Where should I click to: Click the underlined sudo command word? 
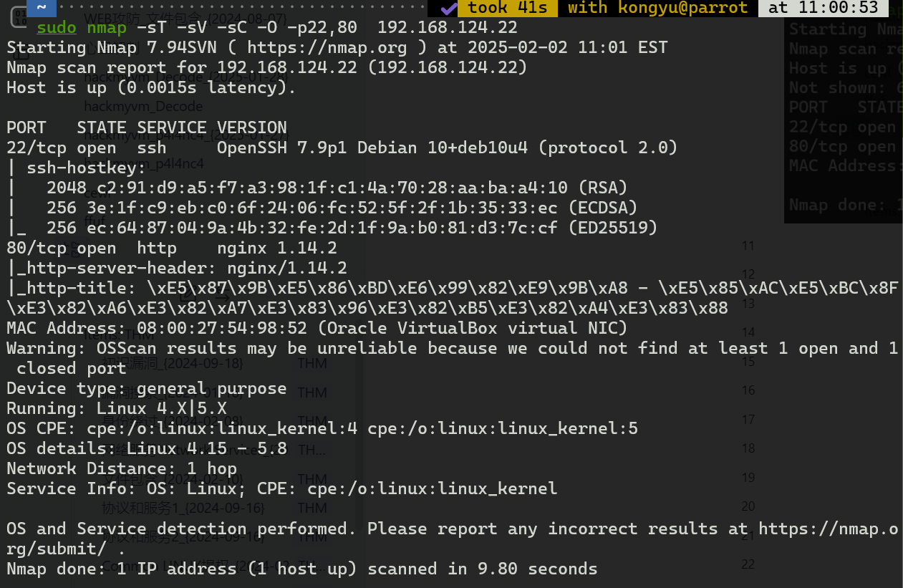point(56,29)
